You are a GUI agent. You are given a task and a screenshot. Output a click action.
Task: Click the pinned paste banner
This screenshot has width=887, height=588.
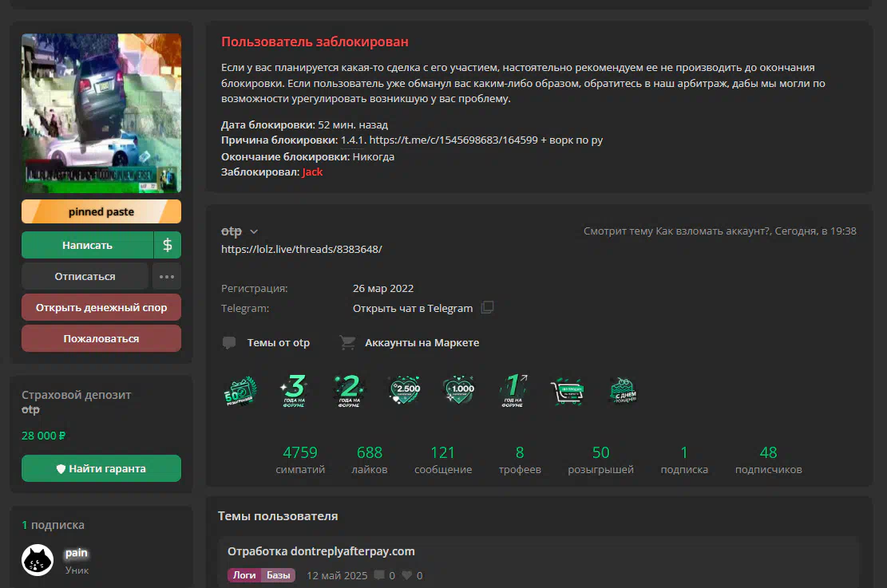(x=101, y=211)
